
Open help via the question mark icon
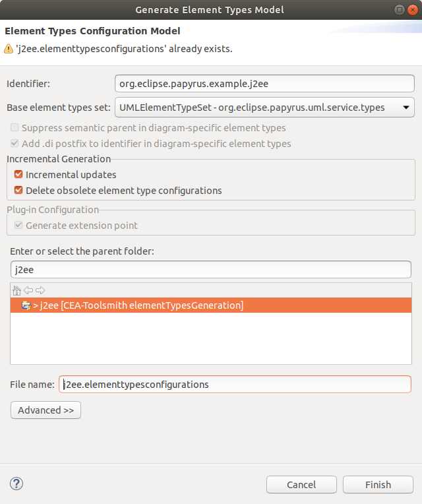coord(16,484)
